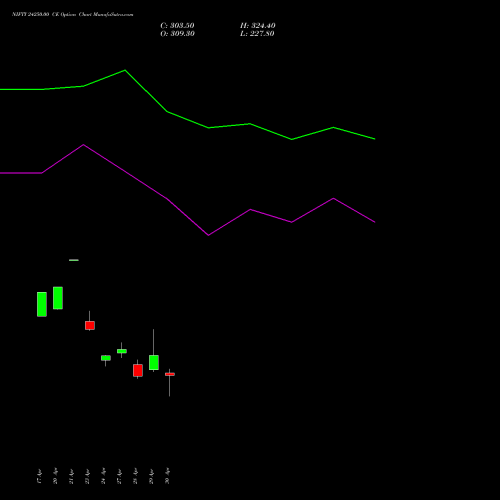500x500 pixels.
Task: Click the 21 Apr date label
Action: click(71, 476)
